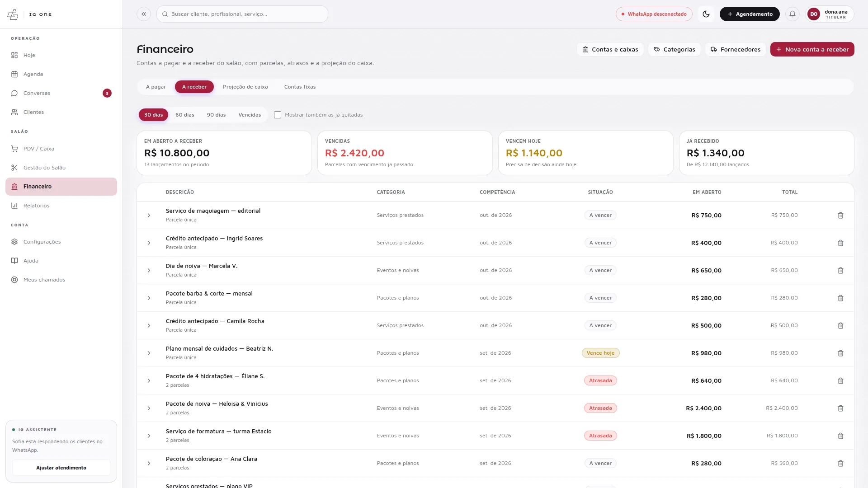This screenshot has width=868, height=488.
Task: Select the 60 dias period filter
Action: click(x=185, y=115)
